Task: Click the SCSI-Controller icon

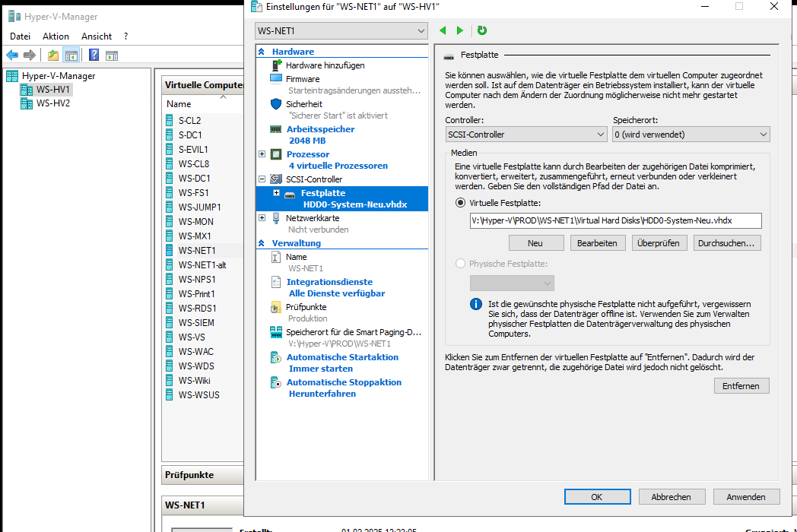Action: pos(276,179)
